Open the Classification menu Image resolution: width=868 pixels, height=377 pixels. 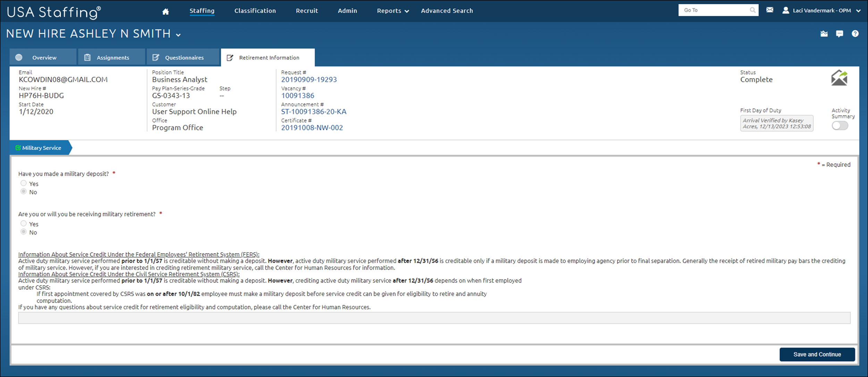[x=255, y=11]
